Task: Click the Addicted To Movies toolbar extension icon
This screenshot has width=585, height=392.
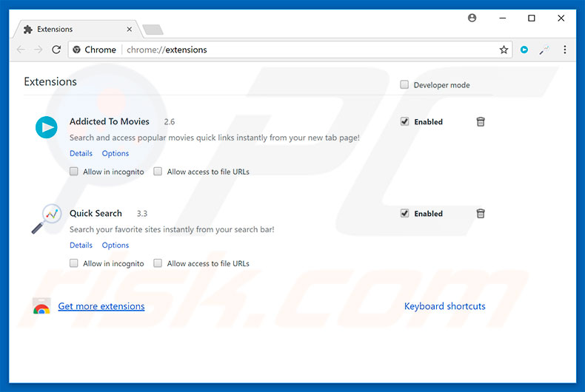Action: click(524, 50)
